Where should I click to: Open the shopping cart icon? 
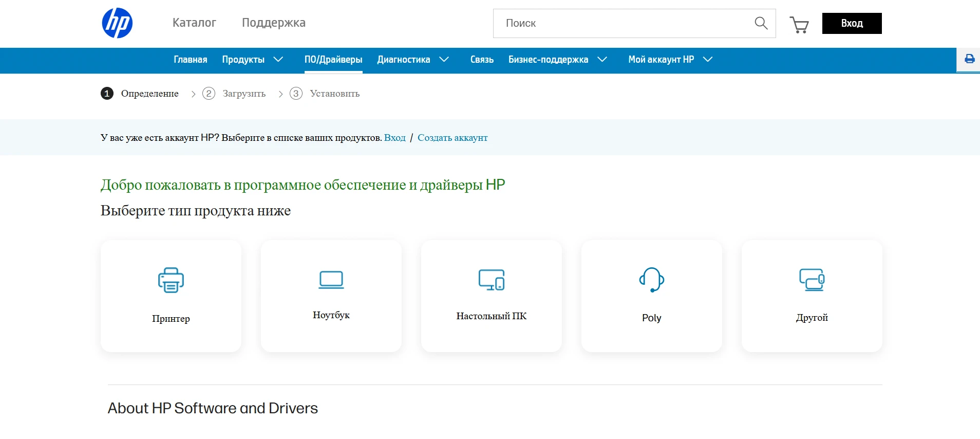click(799, 24)
